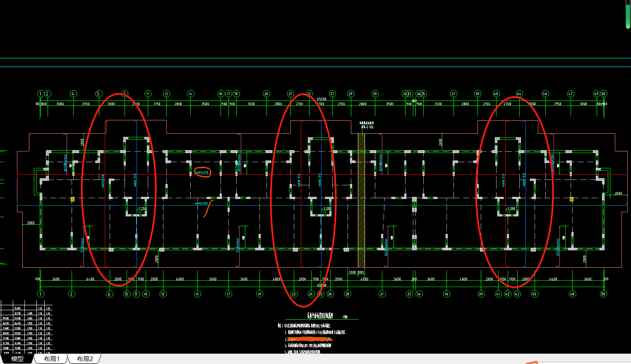
Task: Select the yellow hatched post-pour strip
Action: click(x=361, y=200)
